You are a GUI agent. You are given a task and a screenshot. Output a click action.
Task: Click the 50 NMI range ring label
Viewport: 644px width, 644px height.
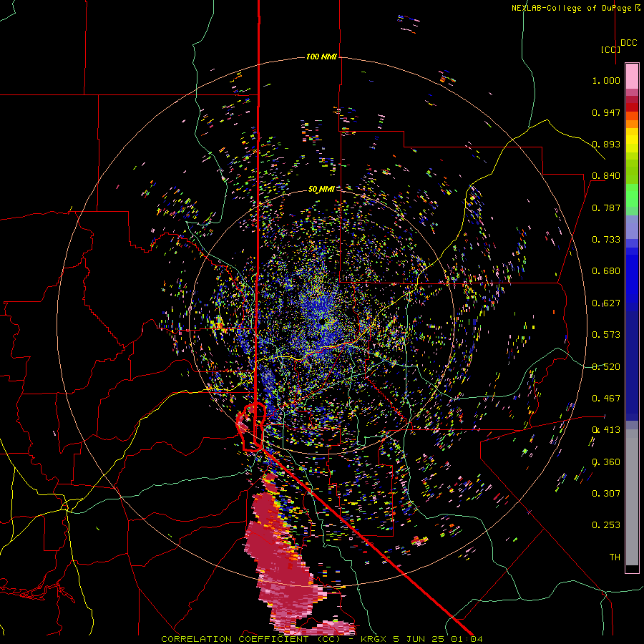(321, 190)
